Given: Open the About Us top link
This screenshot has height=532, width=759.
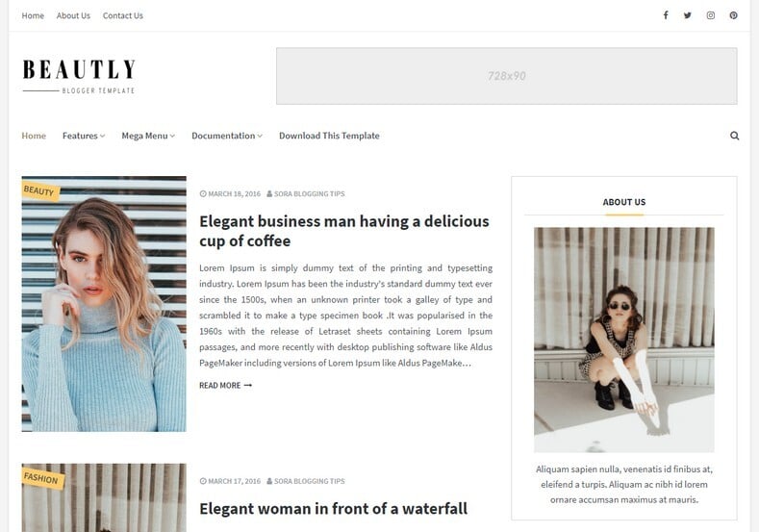Looking at the screenshot, I should (x=73, y=15).
